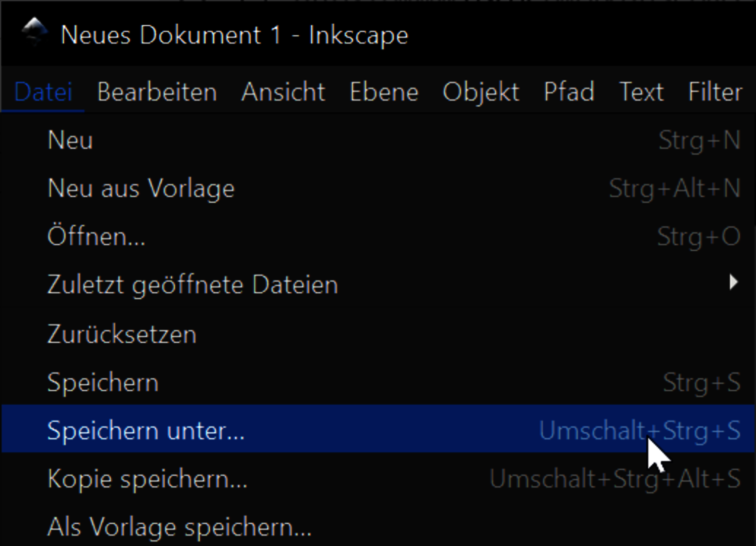Open the Filter menu
756x546 pixels.
[x=715, y=92]
